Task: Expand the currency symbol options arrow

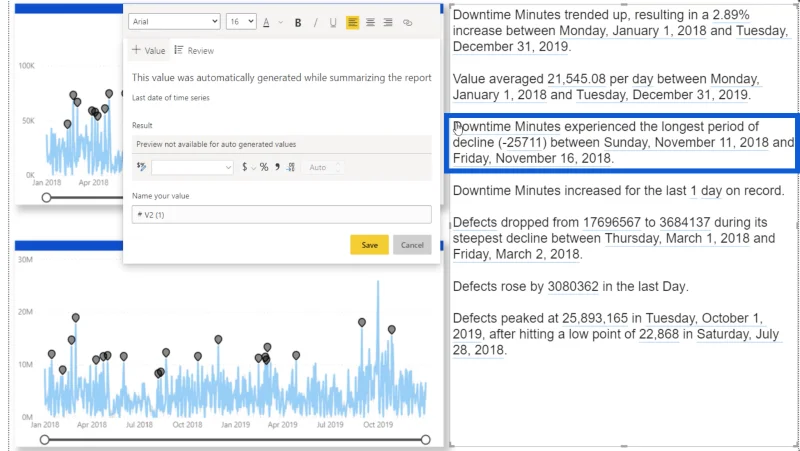Action: (x=253, y=167)
